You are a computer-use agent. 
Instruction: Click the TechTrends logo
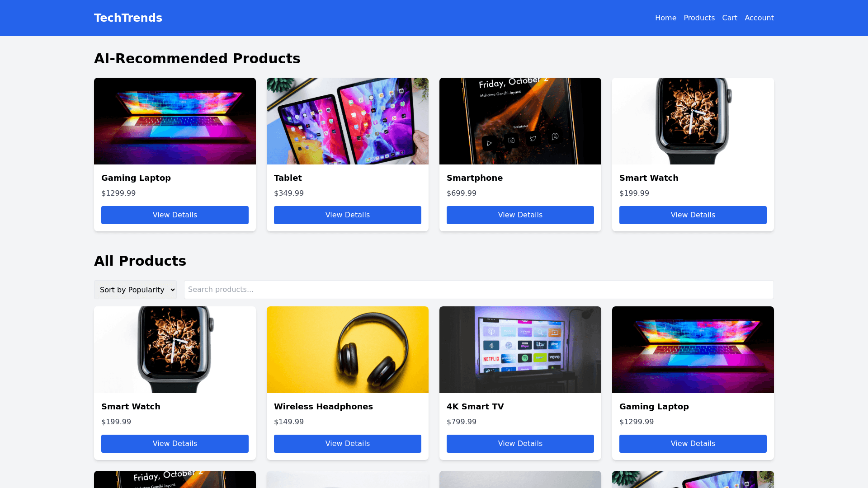[128, 18]
